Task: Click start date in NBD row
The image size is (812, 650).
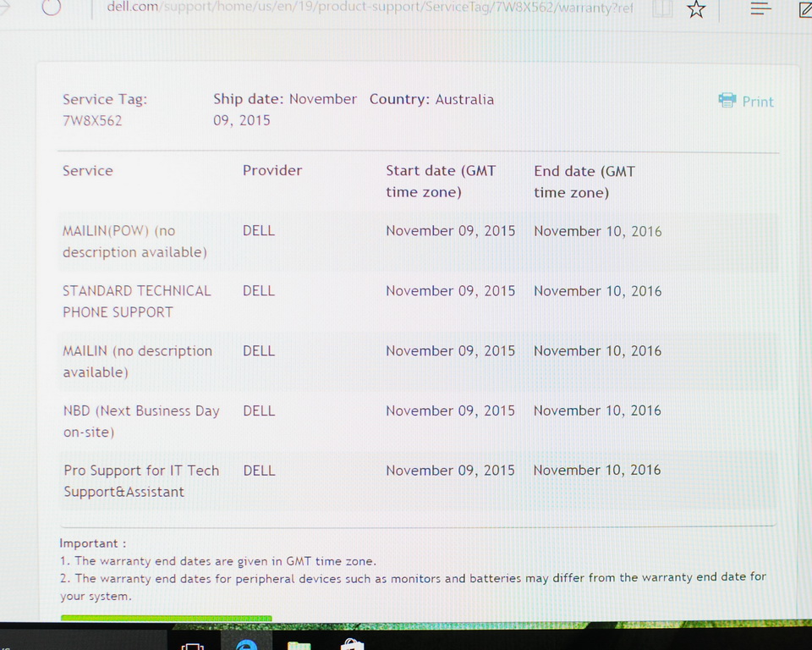Action: pyautogui.click(x=451, y=410)
